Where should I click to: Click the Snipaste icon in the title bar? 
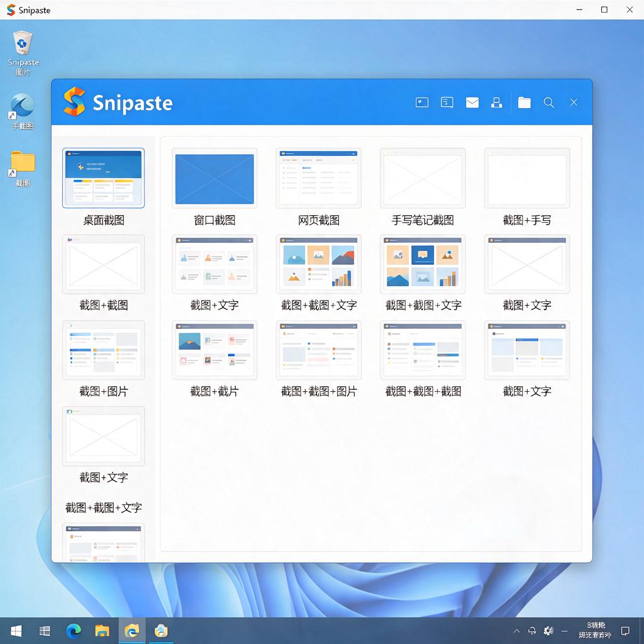pyautogui.click(x=11, y=10)
